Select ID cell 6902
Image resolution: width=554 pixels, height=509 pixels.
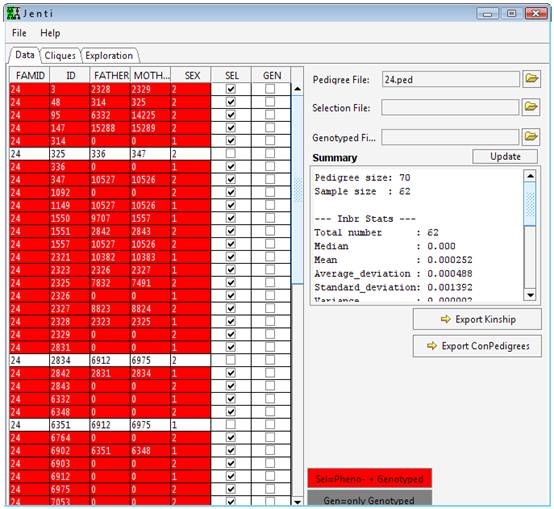70,450
